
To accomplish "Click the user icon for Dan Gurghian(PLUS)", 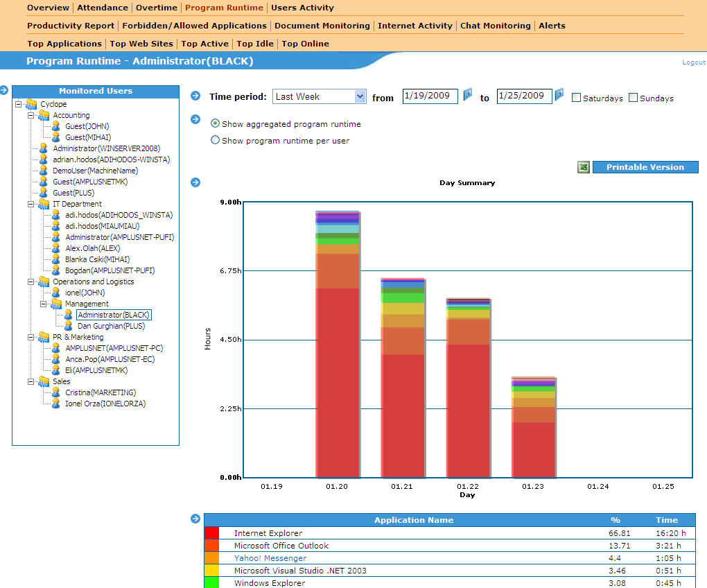I will click(x=69, y=326).
